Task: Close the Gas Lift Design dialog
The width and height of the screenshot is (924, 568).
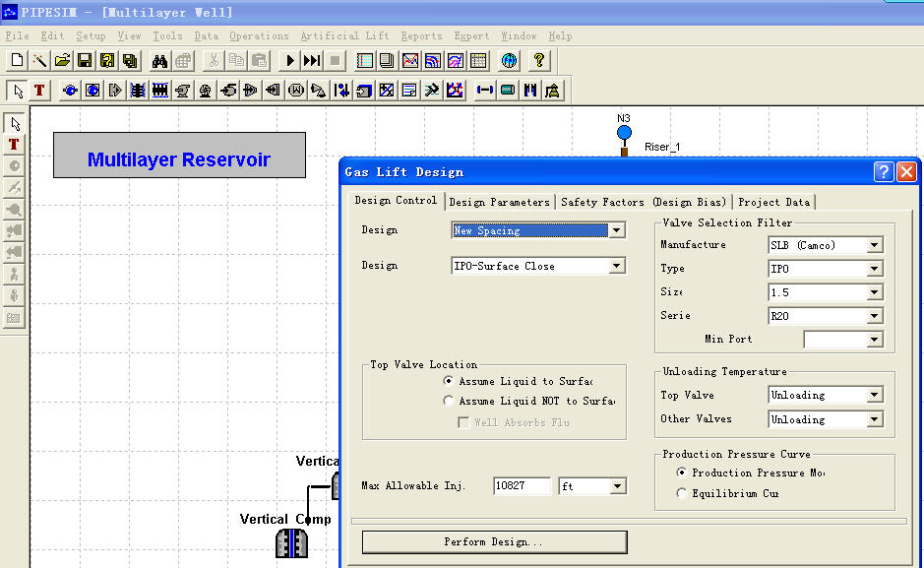Action: [906, 172]
